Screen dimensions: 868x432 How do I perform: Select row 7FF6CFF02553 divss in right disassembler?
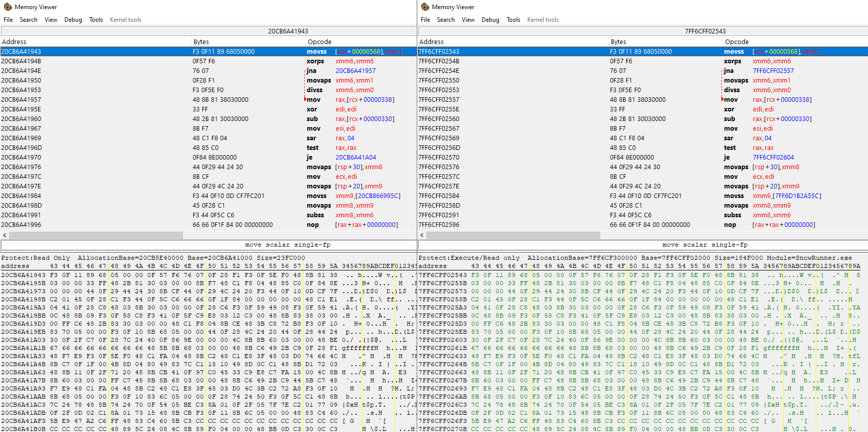(x=643, y=90)
